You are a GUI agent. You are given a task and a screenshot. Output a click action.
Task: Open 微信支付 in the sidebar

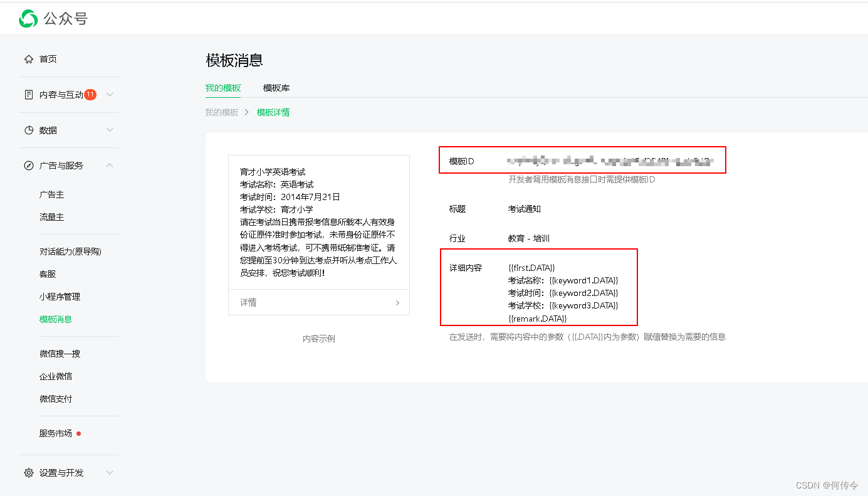pos(56,399)
